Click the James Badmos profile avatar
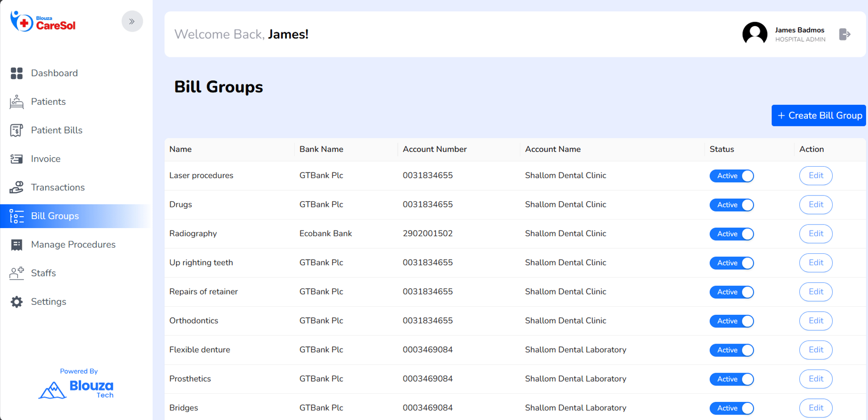This screenshot has height=420, width=868. click(755, 34)
